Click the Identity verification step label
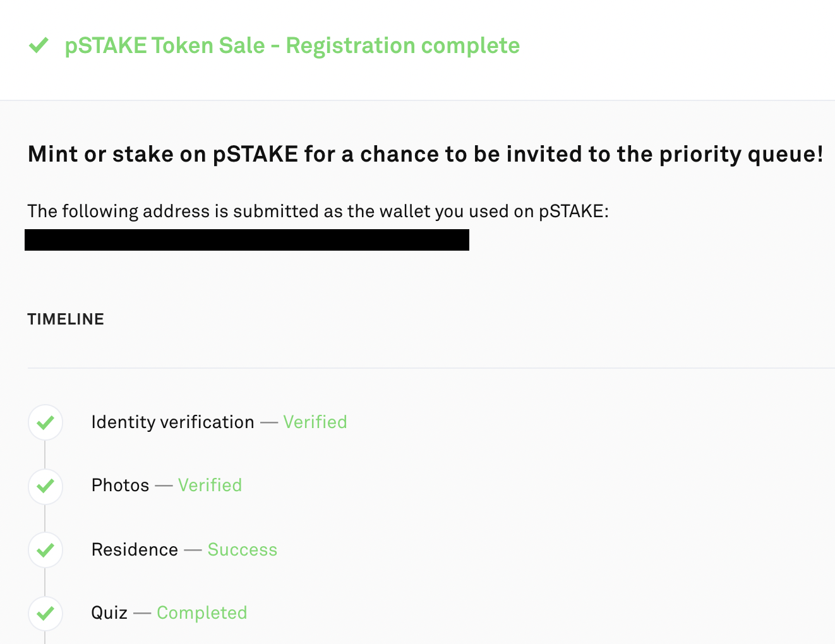Image resolution: width=835 pixels, height=644 pixels. click(172, 422)
